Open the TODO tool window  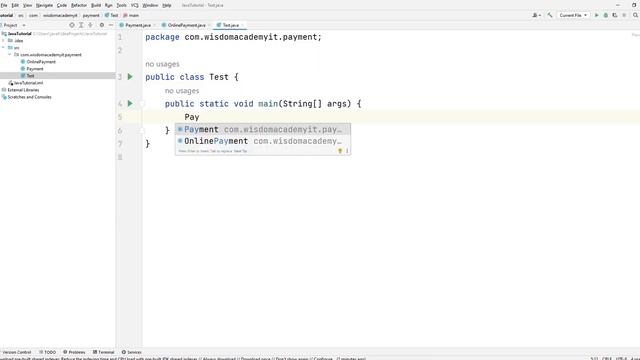click(48, 352)
